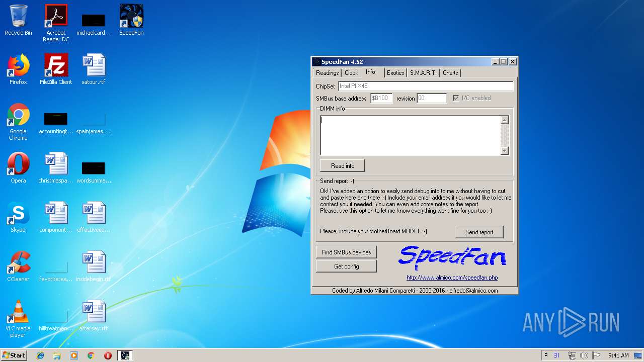Select the effectivece... document icon
The width and height of the screenshot is (644, 362).
94,217
